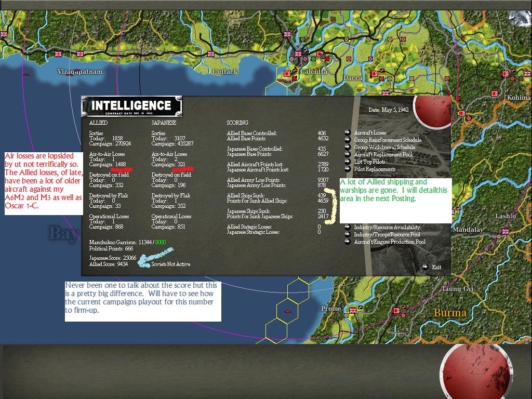Select the British flag at Calcutta city

(298, 54)
